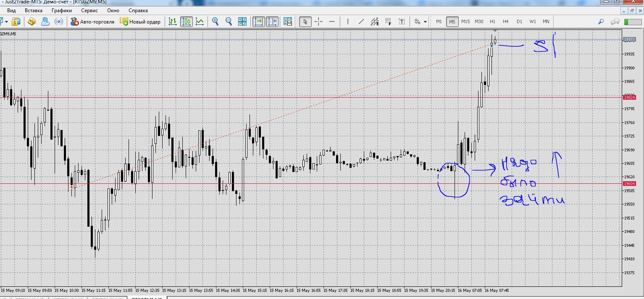Click time label 15 May 16:15
Image resolution: width=644 pixels, height=299 pixels.
[x=282, y=291]
